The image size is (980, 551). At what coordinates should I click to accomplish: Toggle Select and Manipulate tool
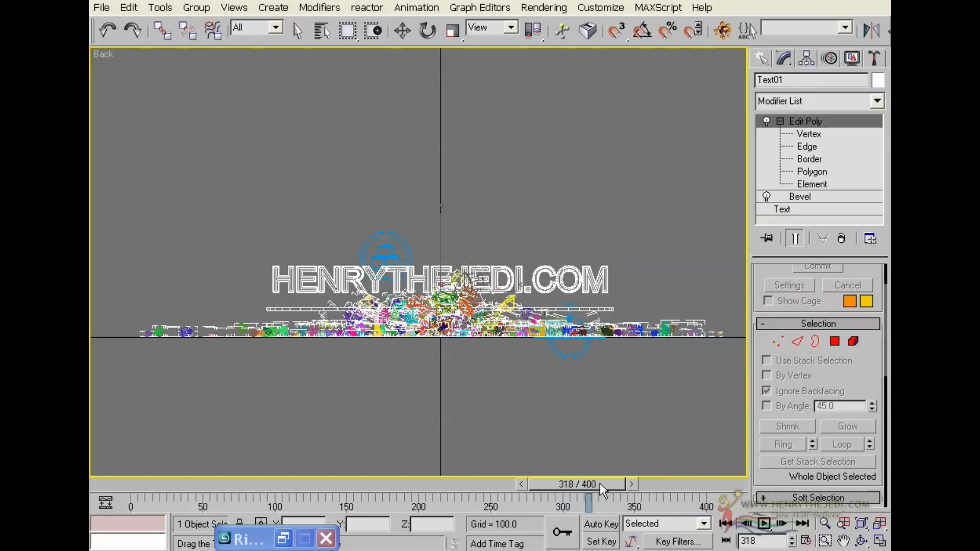(x=562, y=31)
